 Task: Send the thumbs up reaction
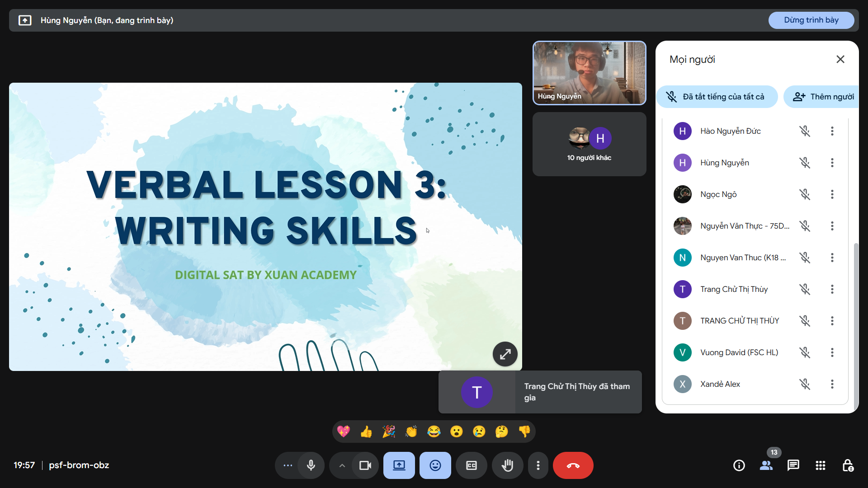pos(366,432)
